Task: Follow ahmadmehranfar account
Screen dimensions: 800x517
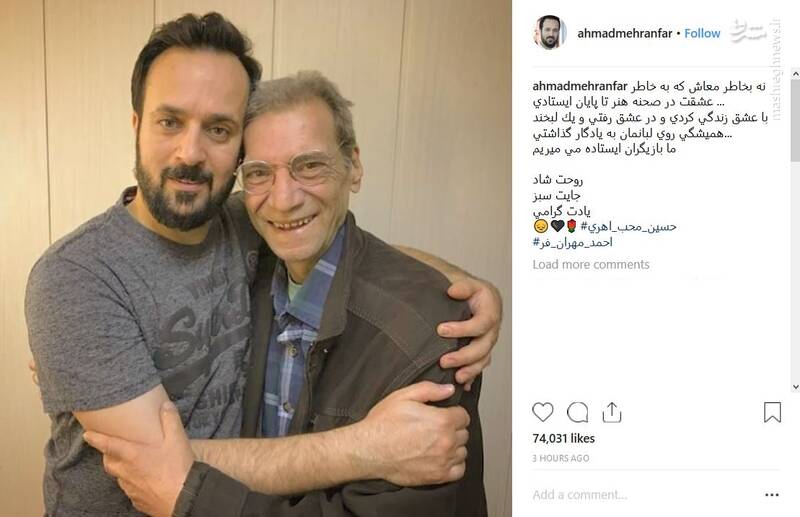Action: [702, 33]
